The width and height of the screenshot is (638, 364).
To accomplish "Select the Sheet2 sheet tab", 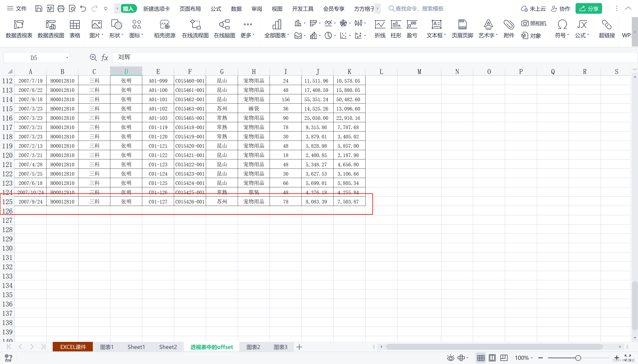I will [x=168, y=347].
